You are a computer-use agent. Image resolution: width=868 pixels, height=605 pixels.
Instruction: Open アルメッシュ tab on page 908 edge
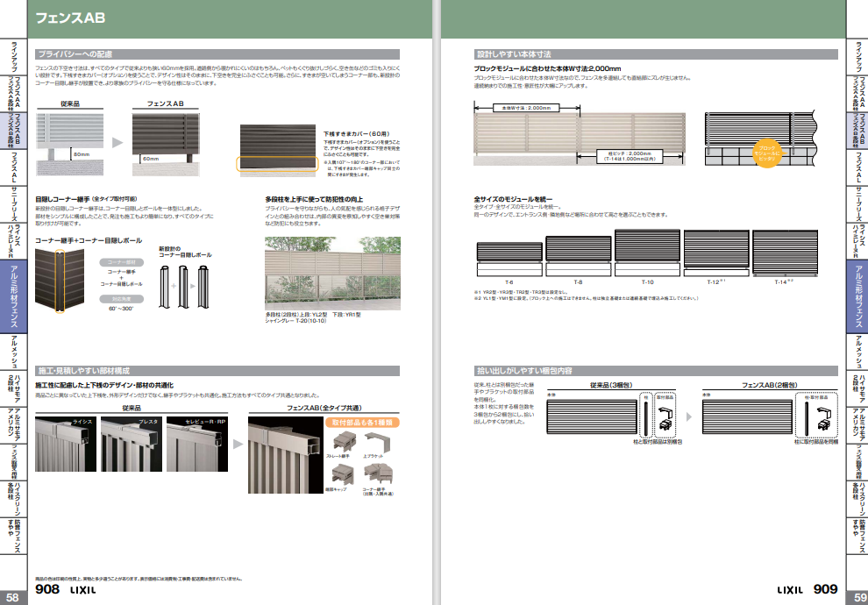coord(13,352)
